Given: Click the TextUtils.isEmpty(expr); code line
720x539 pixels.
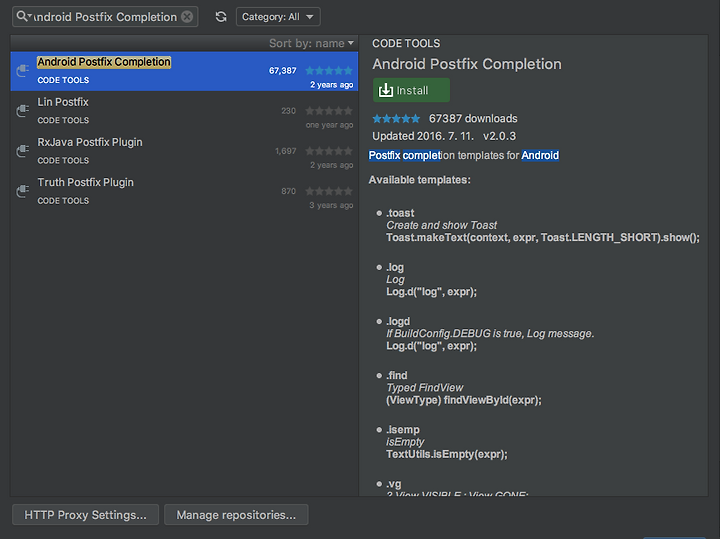Looking at the screenshot, I should coord(447,454).
